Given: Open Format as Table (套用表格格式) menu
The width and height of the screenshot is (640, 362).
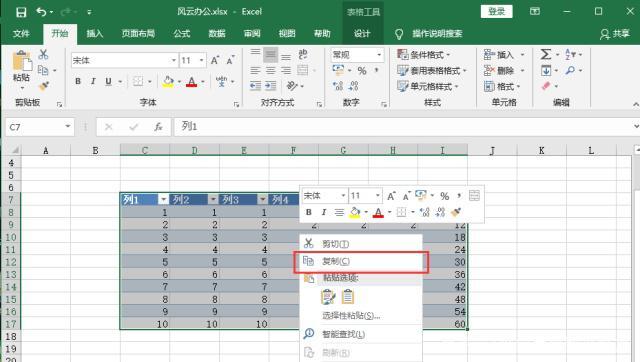Looking at the screenshot, I should (x=431, y=71).
